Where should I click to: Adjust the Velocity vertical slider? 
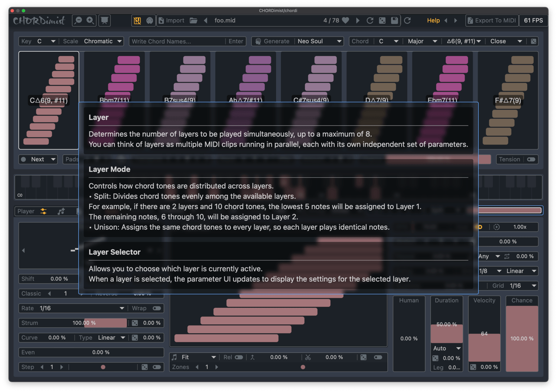[x=484, y=334]
